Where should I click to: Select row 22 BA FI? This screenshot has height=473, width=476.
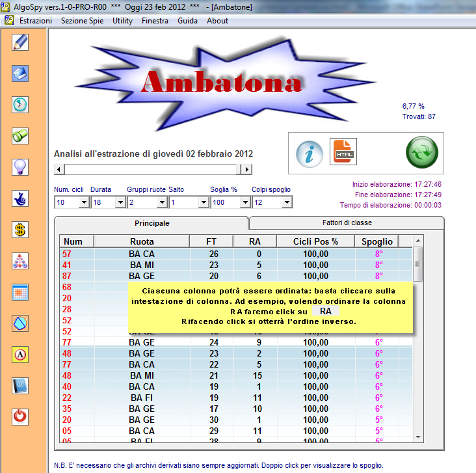236,398
